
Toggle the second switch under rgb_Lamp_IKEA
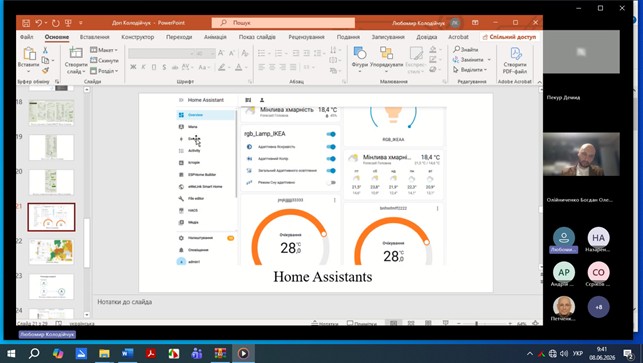click(331, 146)
